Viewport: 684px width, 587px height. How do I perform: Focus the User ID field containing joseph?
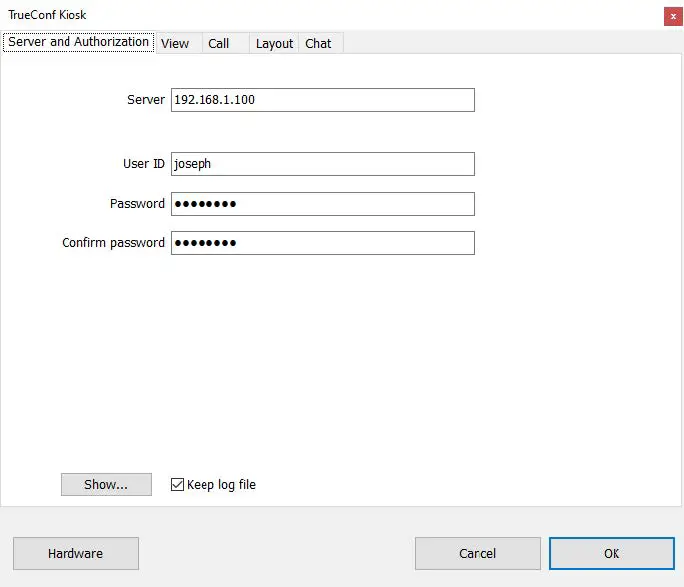coord(323,164)
